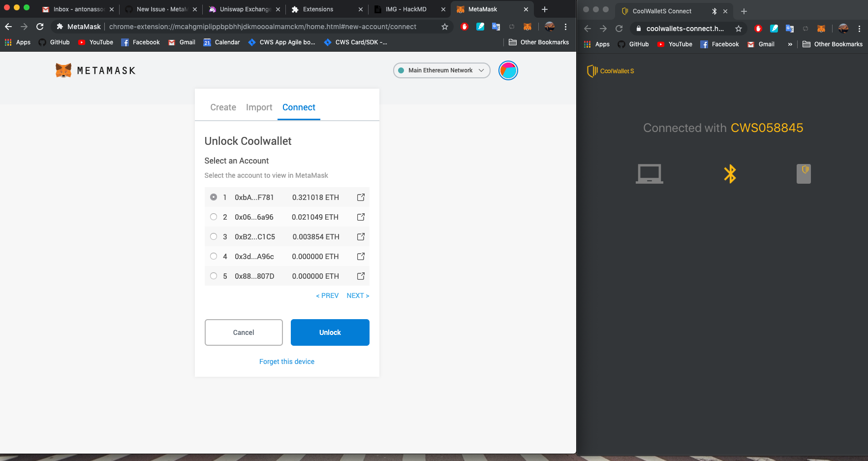Click Forget this device link

tap(287, 362)
